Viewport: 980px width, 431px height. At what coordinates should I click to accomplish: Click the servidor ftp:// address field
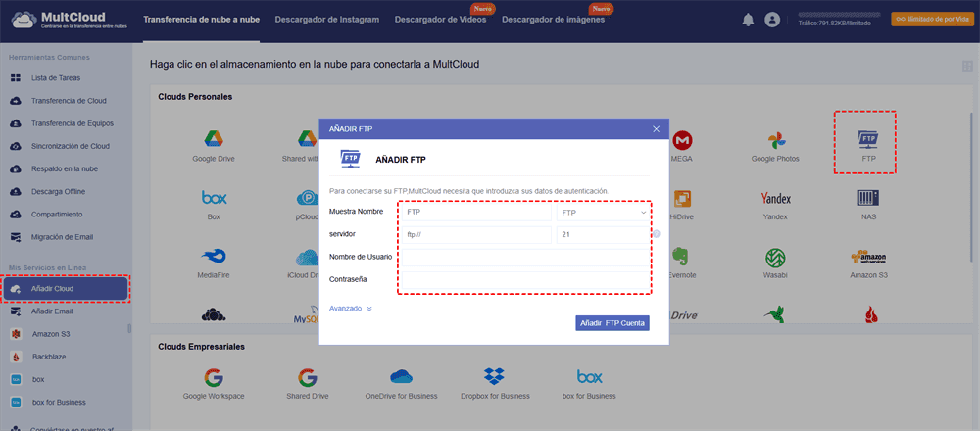(476, 235)
